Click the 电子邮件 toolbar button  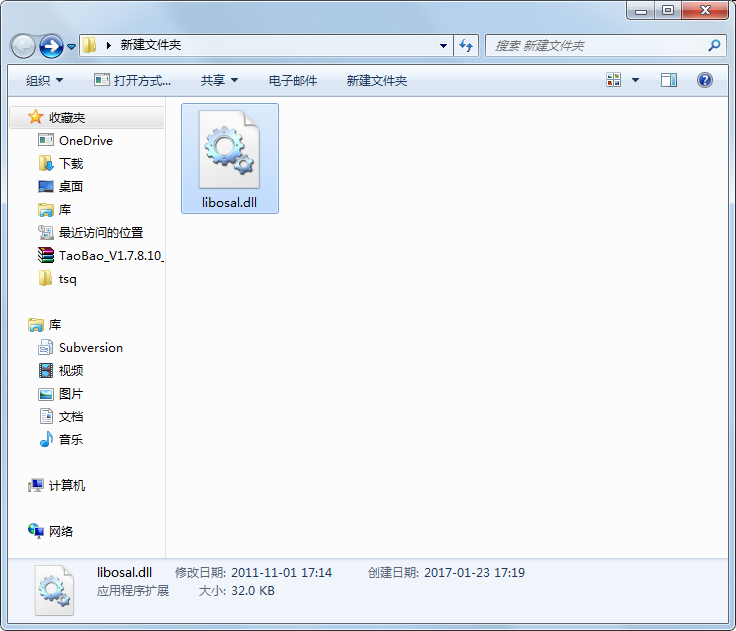pos(293,80)
